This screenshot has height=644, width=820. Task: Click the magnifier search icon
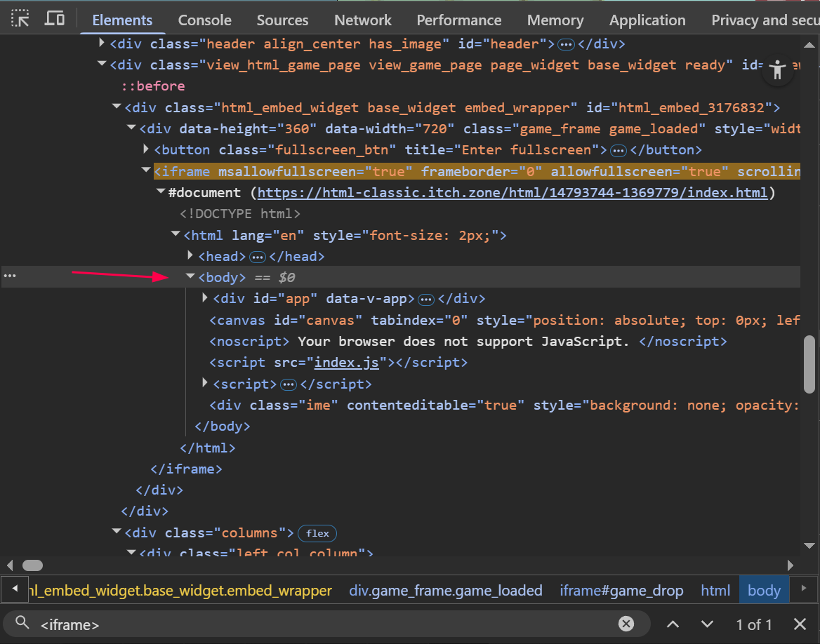pyautogui.click(x=22, y=622)
